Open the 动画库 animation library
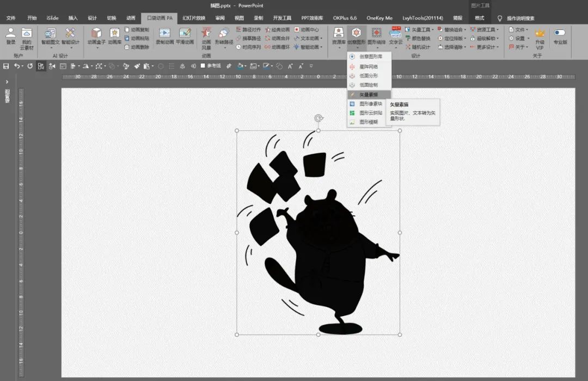The image size is (588, 381). [x=114, y=37]
